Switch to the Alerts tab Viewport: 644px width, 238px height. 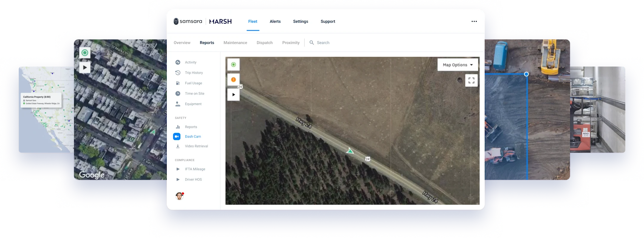click(275, 22)
